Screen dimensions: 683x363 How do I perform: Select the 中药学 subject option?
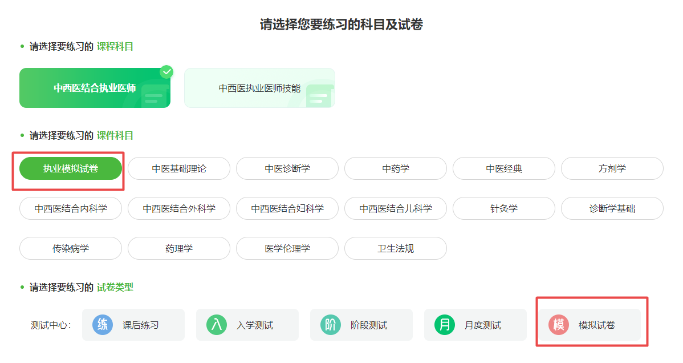click(396, 169)
